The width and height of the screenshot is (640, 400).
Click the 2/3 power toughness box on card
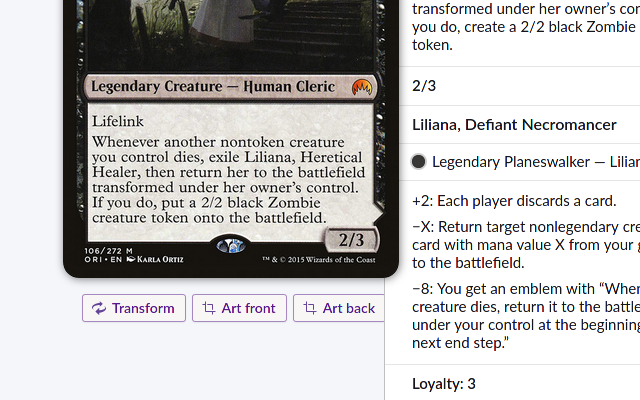pyautogui.click(x=351, y=240)
